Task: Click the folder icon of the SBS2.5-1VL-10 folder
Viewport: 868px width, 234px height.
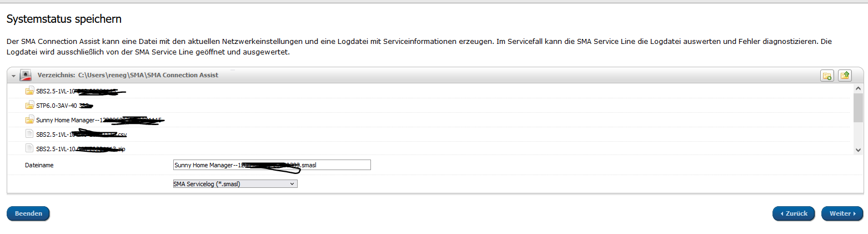Action: (29, 91)
